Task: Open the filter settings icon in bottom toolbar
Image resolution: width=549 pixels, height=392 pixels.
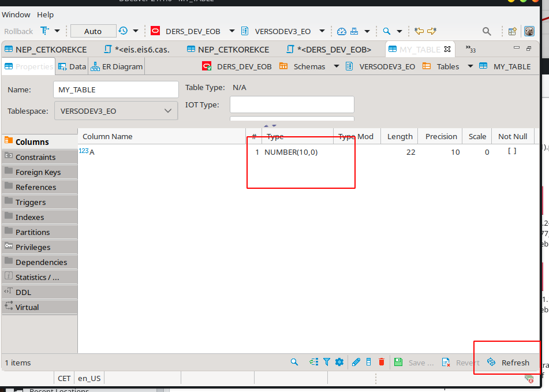Action: click(x=327, y=362)
